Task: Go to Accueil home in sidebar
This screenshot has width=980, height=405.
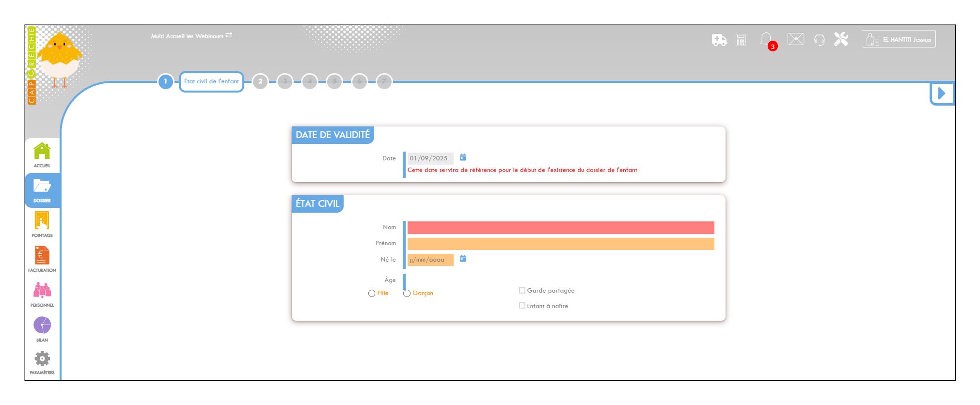Action: pyautogui.click(x=42, y=155)
